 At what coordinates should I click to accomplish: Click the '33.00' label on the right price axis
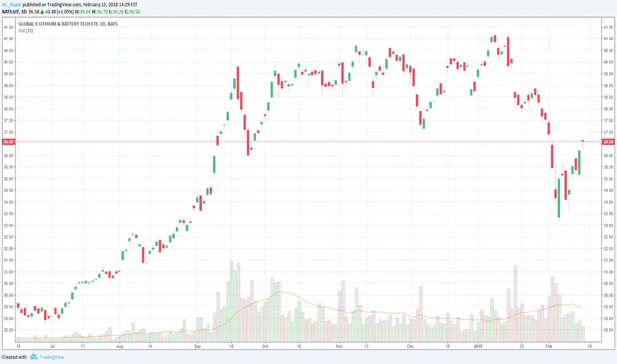coord(608,226)
